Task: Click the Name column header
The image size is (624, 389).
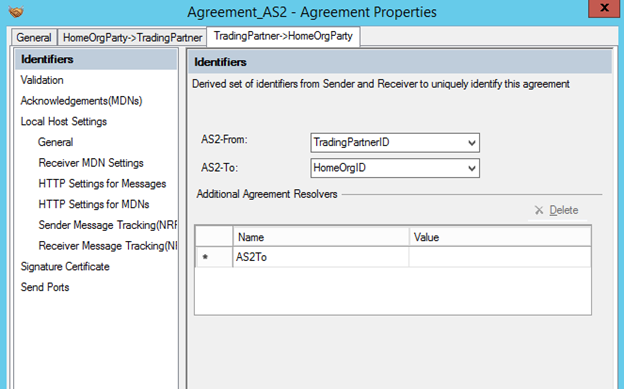Action: click(x=321, y=237)
